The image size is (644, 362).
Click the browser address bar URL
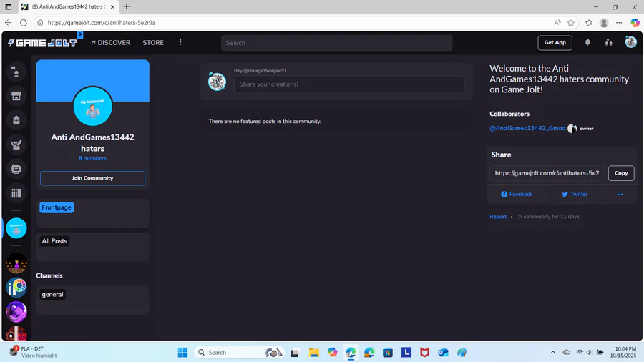[102, 23]
